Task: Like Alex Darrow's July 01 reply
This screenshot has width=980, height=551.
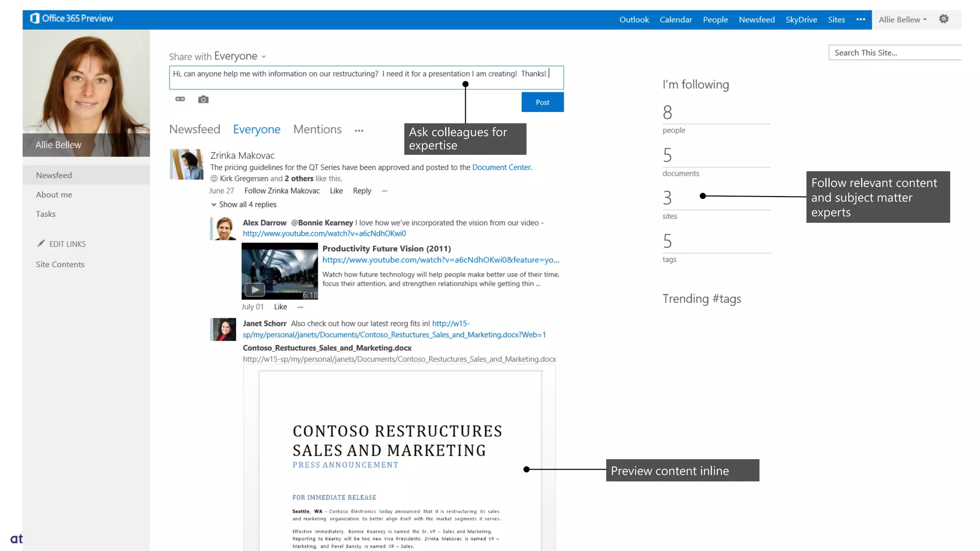Action: pyautogui.click(x=280, y=307)
